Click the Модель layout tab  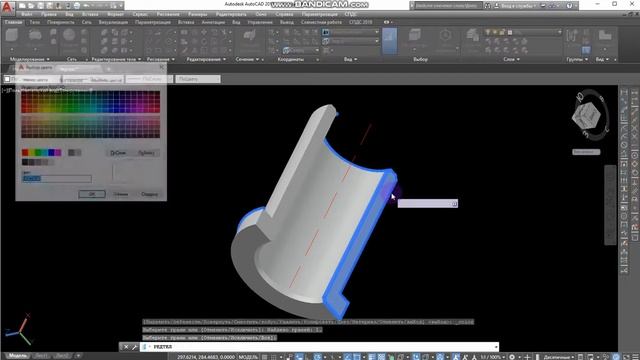[x=17, y=356]
